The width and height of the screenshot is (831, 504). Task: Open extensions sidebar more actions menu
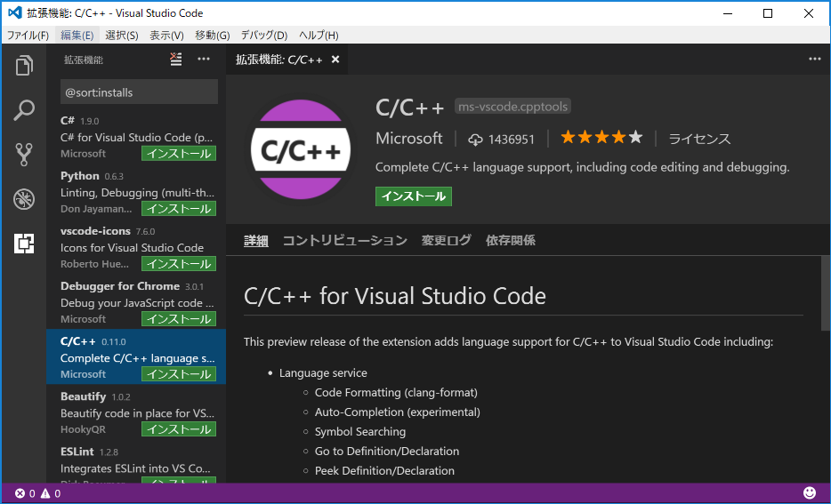click(x=204, y=60)
